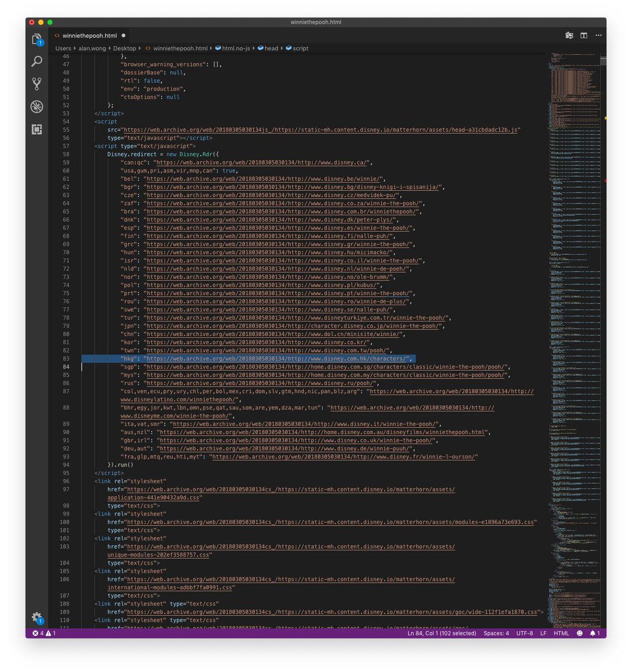
Task: Open the Manage gear menu
Action: pyautogui.click(x=37, y=618)
